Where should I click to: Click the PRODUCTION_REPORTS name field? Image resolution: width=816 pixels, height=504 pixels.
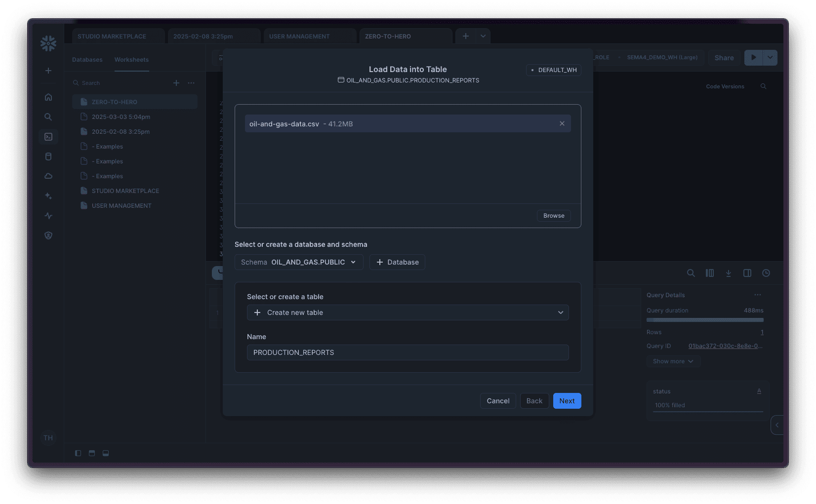coord(408,352)
